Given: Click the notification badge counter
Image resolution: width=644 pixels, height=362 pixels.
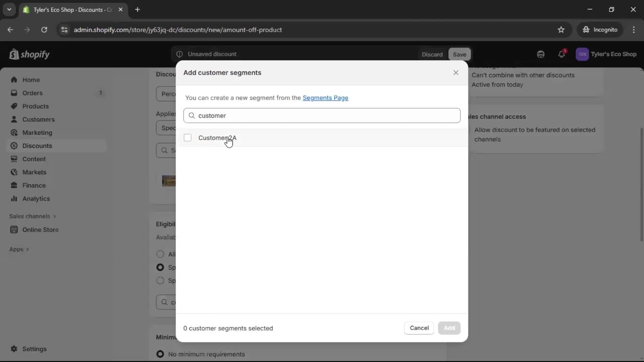Looking at the screenshot, I should point(566,51).
